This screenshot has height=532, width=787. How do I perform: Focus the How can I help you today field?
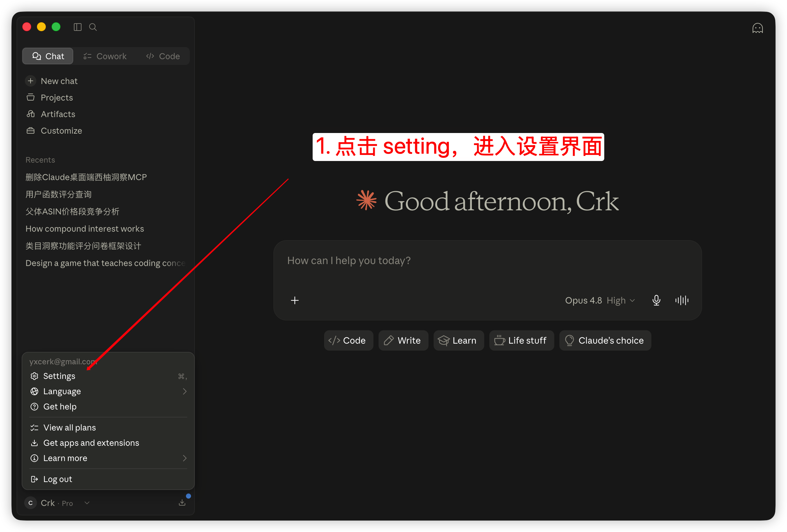tap(487, 261)
